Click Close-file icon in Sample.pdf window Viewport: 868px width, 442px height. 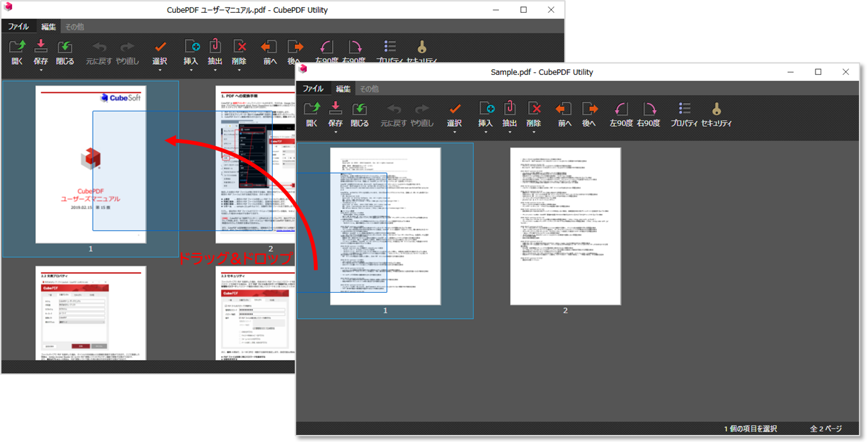point(359,108)
